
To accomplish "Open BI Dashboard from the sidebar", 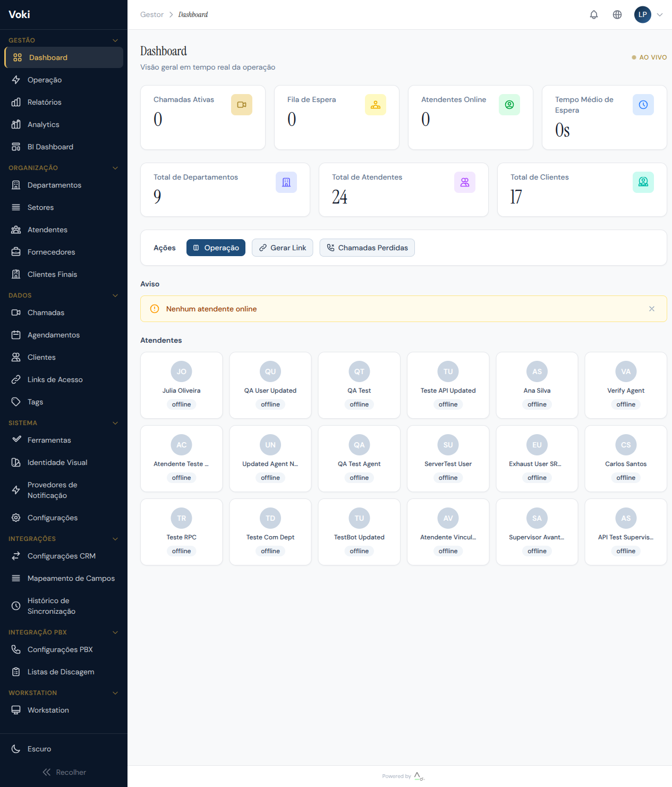I will click(x=49, y=147).
